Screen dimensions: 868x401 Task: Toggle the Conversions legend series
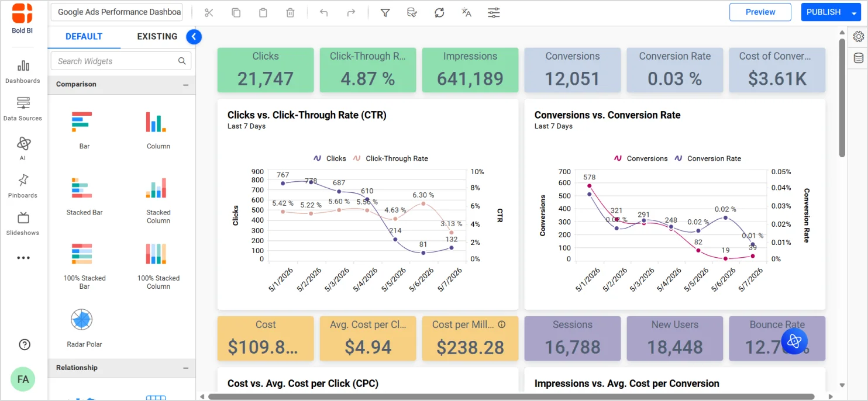pyautogui.click(x=640, y=158)
